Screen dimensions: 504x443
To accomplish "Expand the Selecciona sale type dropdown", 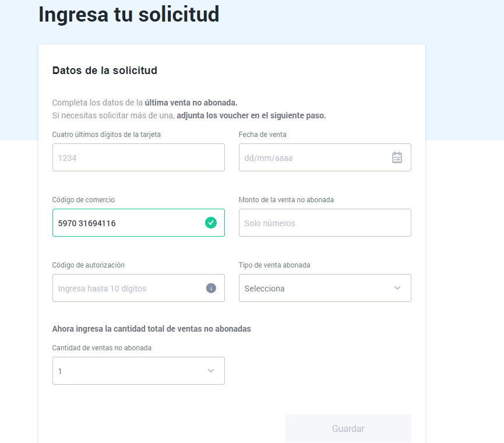I will coord(325,288).
